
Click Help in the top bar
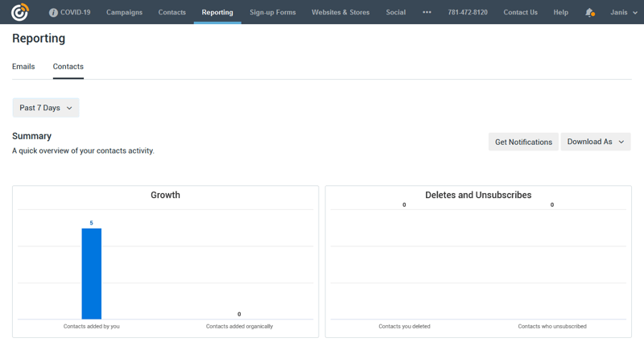560,13
